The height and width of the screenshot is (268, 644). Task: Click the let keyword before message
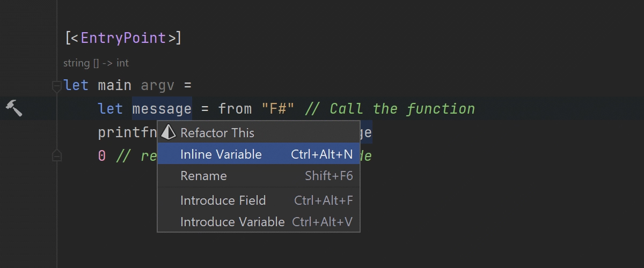click(x=111, y=109)
